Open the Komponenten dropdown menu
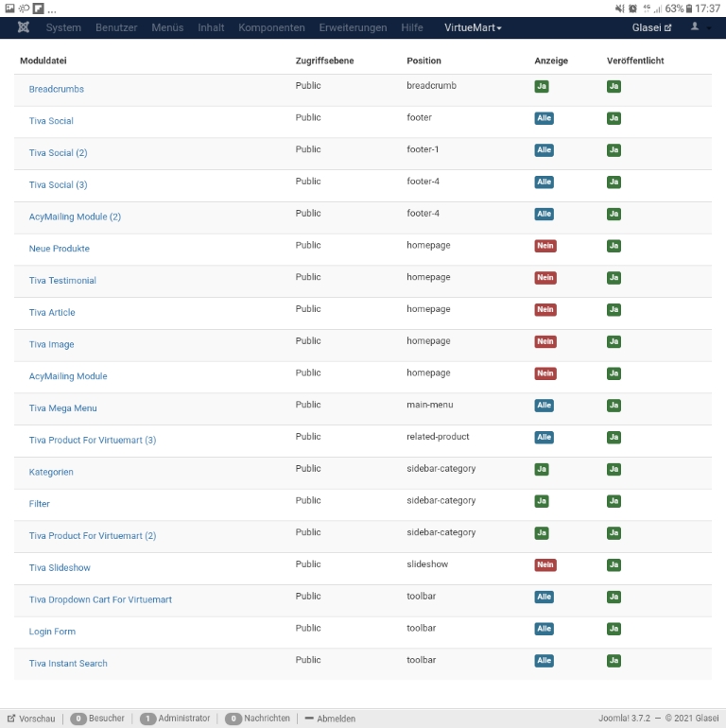Image resolution: width=726 pixels, height=728 pixels. coord(271,28)
